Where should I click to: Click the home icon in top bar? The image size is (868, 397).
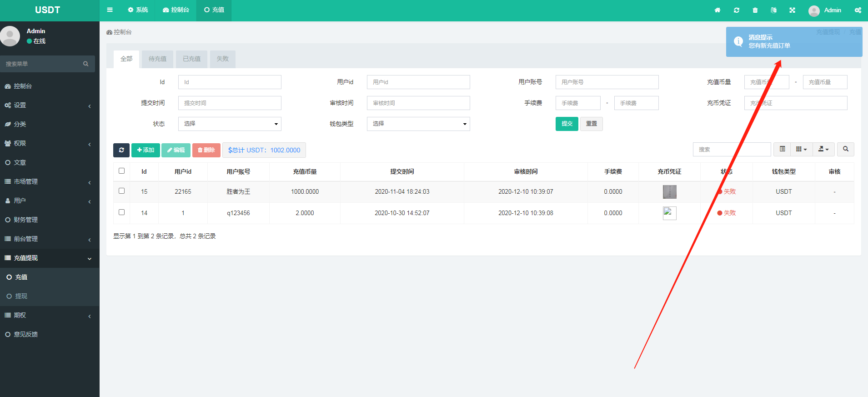coord(717,10)
